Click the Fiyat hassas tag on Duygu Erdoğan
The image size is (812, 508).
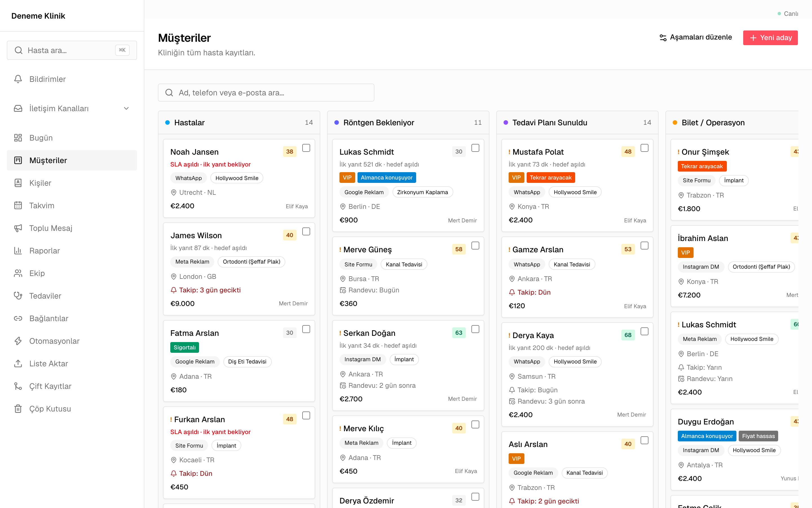click(x=758, y=436)
